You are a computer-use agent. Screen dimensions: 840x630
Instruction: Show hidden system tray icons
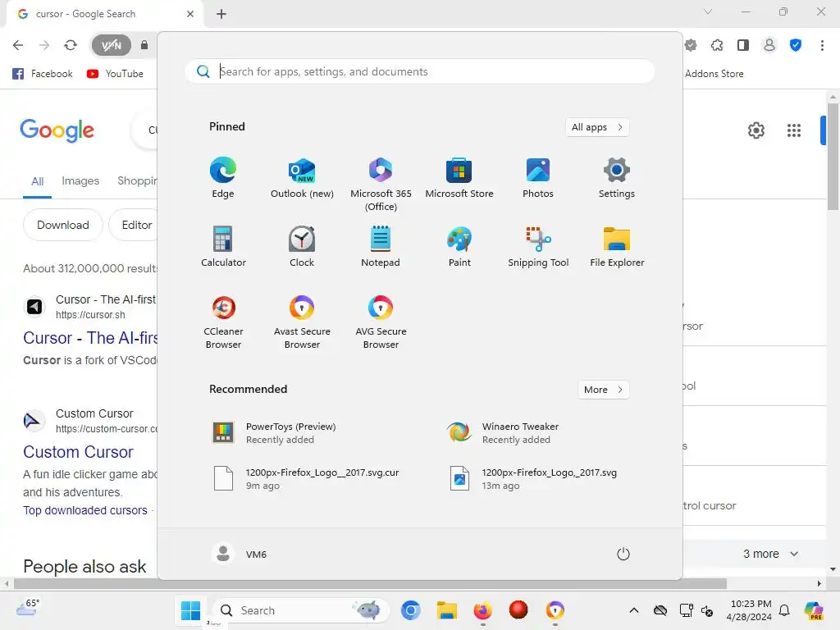[x=634, y=610]
